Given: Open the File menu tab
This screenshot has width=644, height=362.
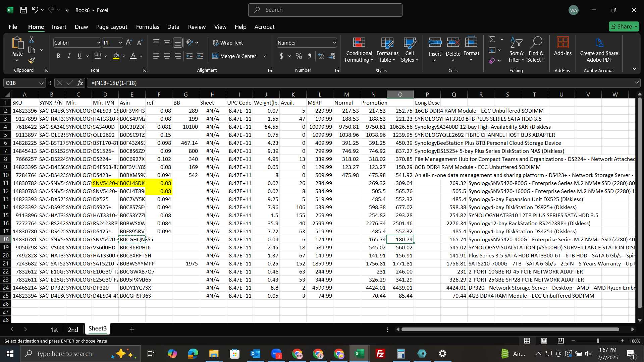Looking at the screenshot, I should click(x=13, y=27).
